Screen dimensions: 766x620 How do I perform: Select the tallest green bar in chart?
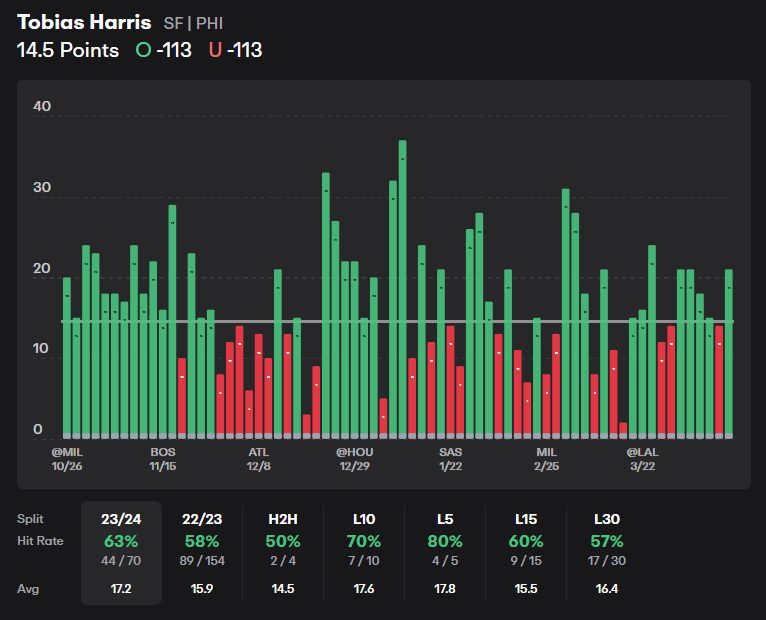tap(403, 289)
